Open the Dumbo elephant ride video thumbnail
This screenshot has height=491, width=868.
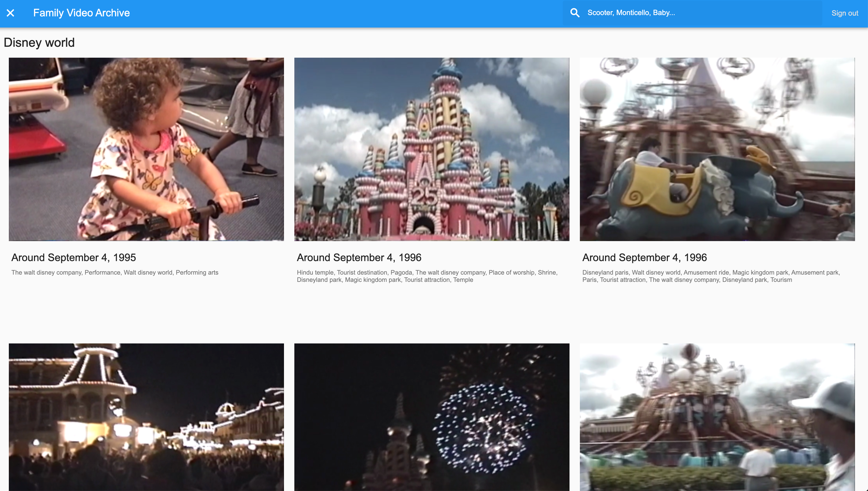point(717,149)
